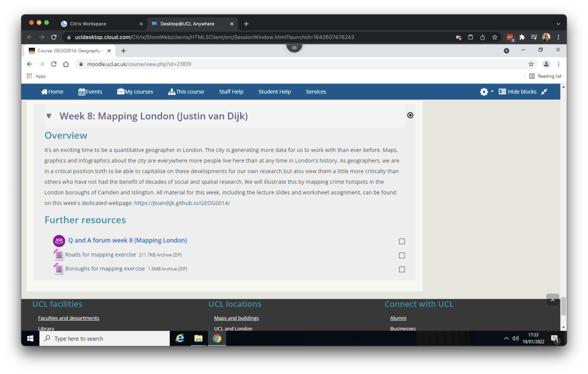Expand the This course menu

186,92
